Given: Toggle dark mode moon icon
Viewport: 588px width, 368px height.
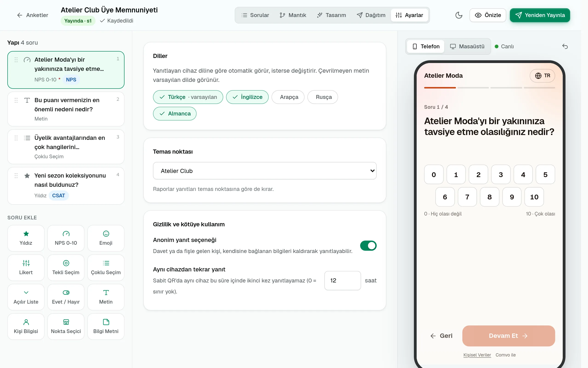Looking at the screenshot, I should [x=458, y=15].
